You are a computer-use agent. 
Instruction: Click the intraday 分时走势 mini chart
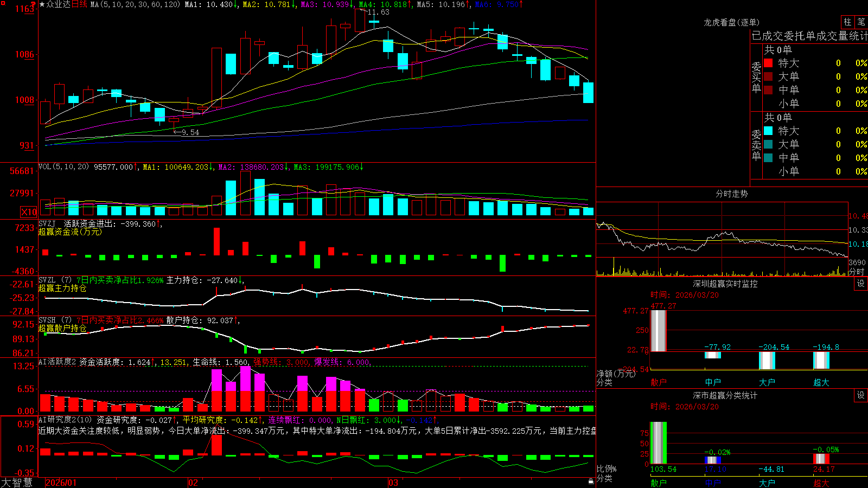click(x=722, y=239)
